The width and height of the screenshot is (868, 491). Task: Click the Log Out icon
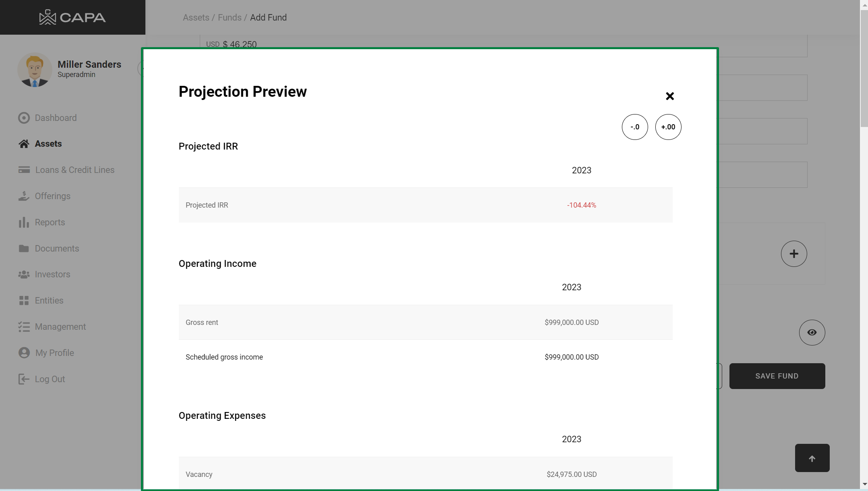[24, 379]
